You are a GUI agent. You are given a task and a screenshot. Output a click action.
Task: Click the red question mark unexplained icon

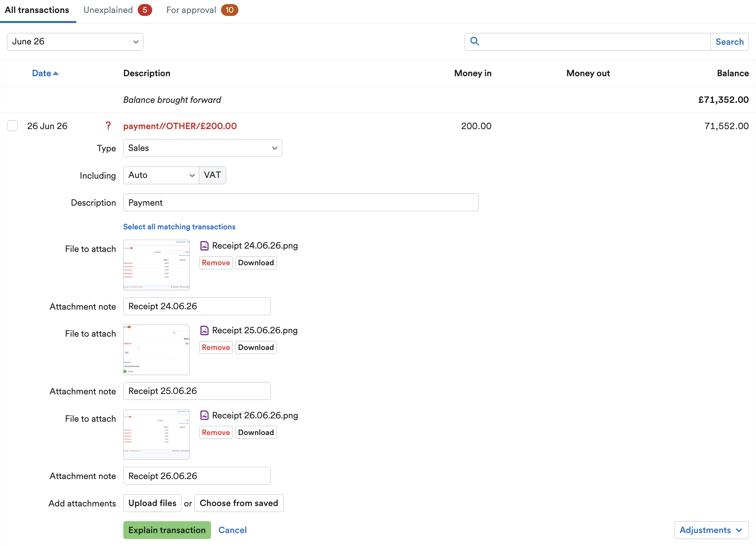108,126
